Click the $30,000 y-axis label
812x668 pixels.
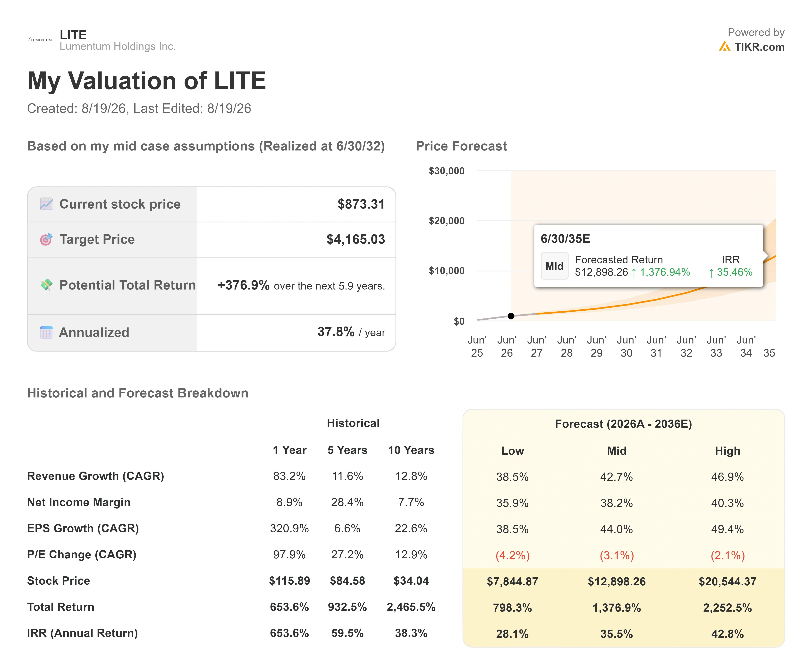pos(446,171)
